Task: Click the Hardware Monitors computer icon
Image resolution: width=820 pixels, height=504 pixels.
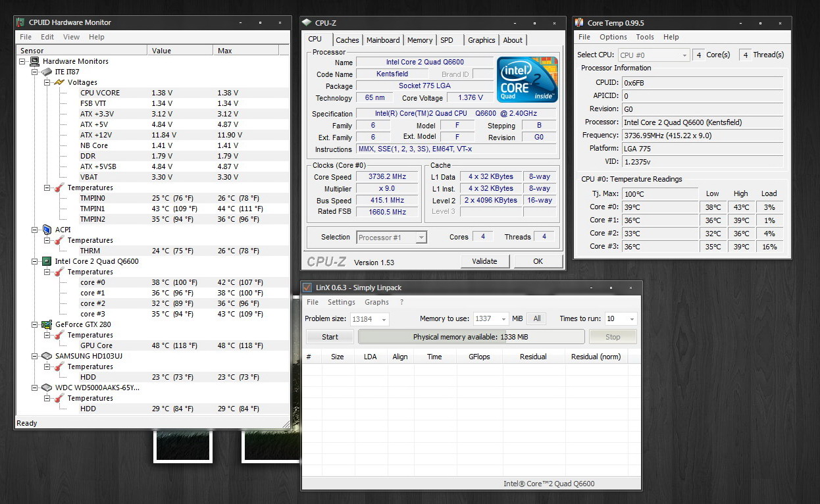Action: pyautogui.click(x=35, y=61)
